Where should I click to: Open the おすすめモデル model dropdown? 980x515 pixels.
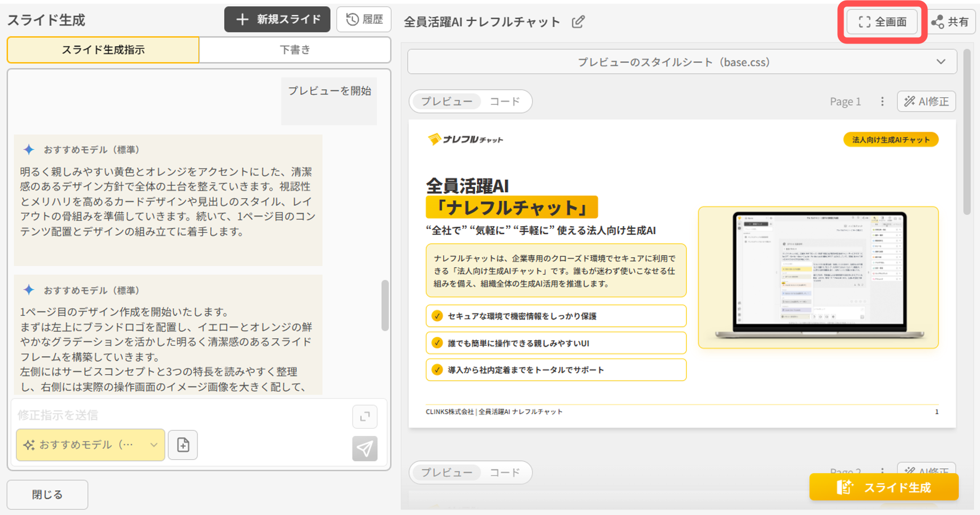[91, 445]
